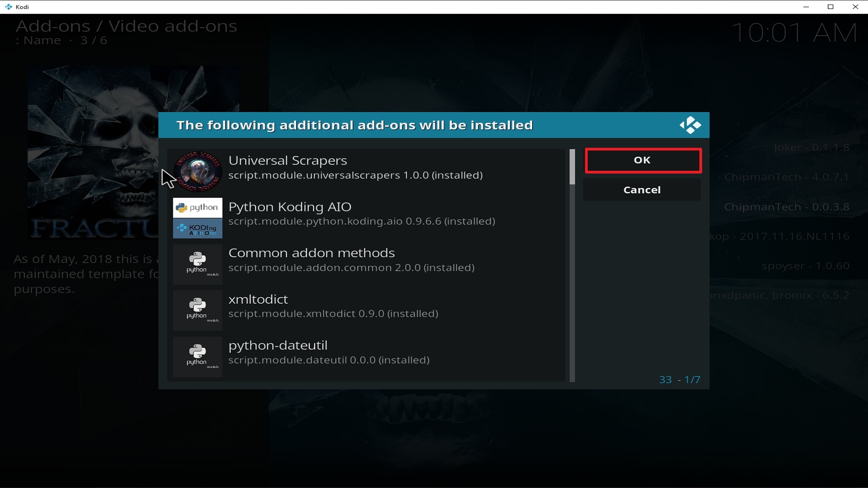868x488 pixels.
Task: Click the Name sort label 3 / 6
Action: tap(61, 41)
